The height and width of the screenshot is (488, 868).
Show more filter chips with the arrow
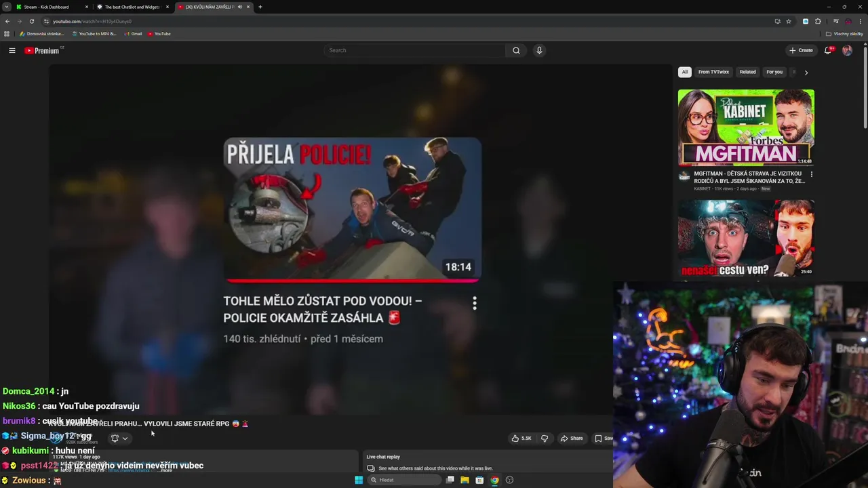(x=806, y=72)
